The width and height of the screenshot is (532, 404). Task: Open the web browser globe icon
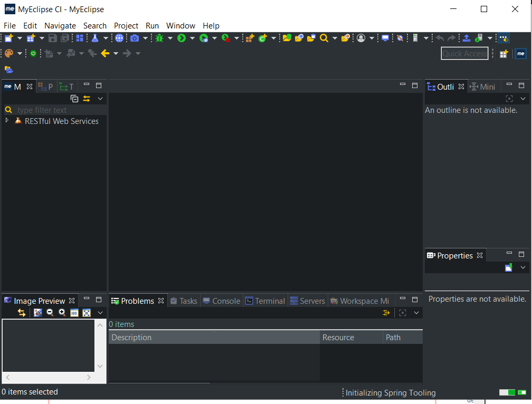(x=119, y=38)
